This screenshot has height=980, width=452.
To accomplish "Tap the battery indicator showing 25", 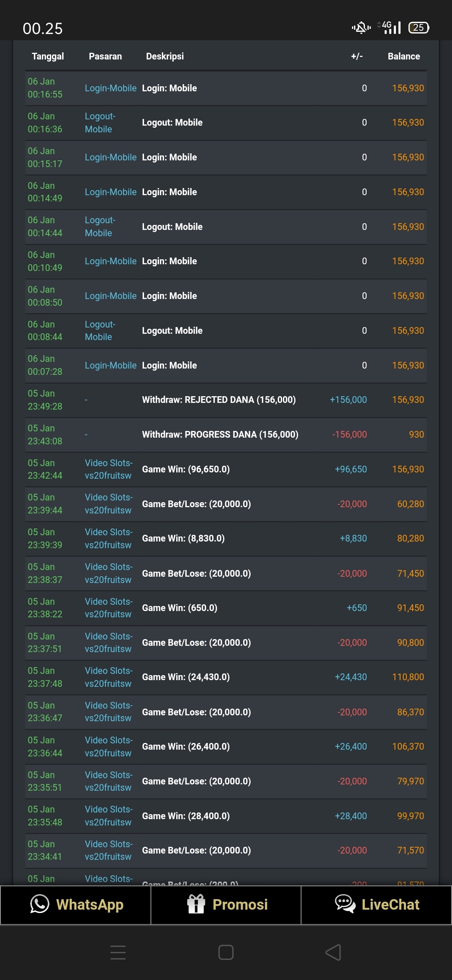I will coord(419,28).
